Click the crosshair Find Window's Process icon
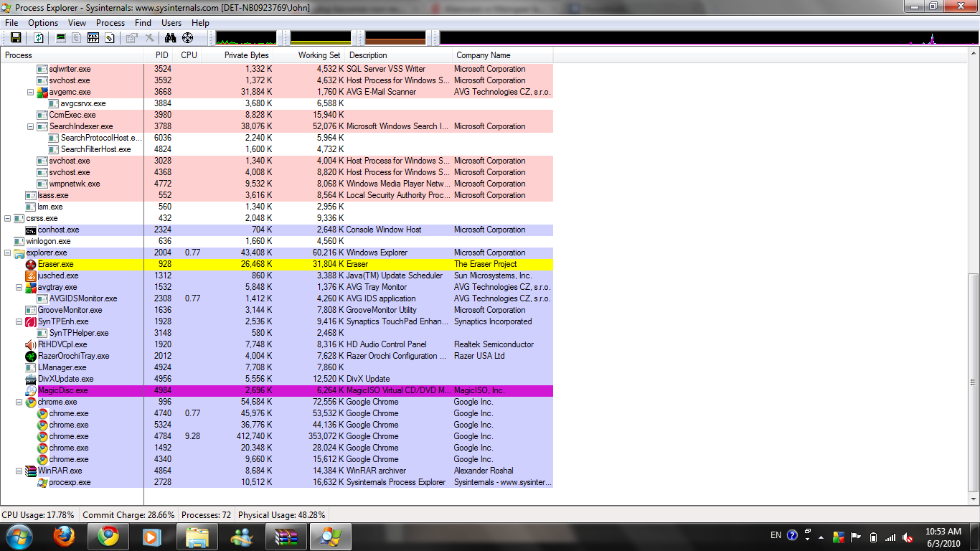This screenshot has height=551, width=980. [x=188, y=38]
